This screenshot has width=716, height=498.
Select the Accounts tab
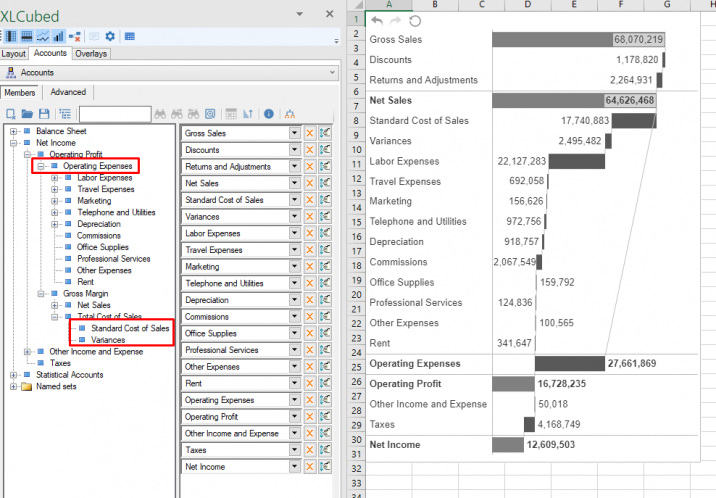[50, 53]
